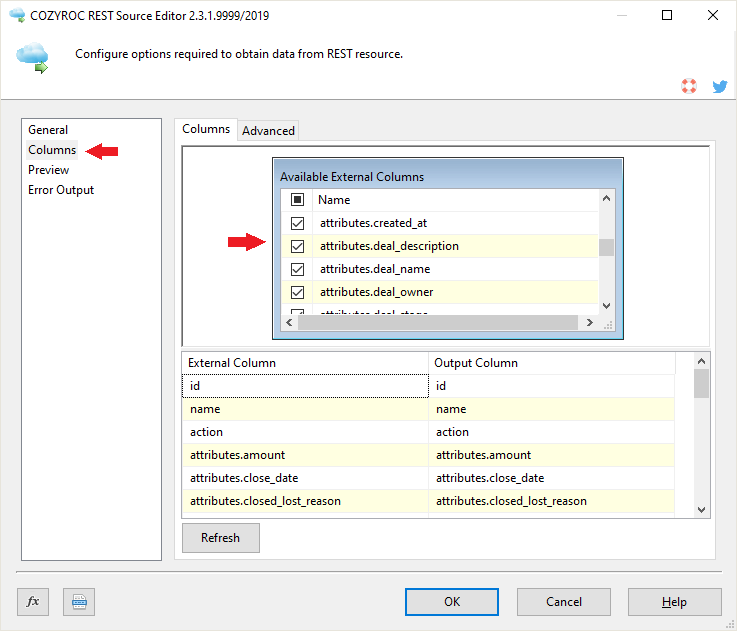Switch to the Advanced tab
737x631 pixels.
[x=268, y=131]
